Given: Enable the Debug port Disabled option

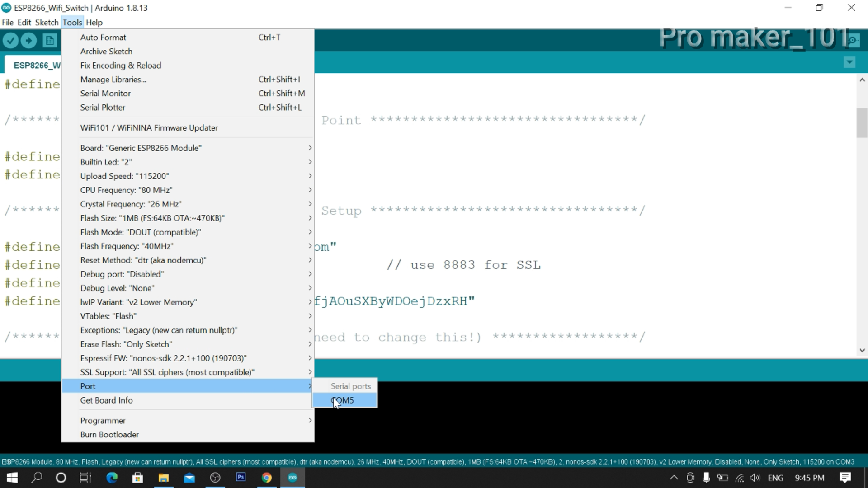Looking at the screenshot, I should pos(122,274).
